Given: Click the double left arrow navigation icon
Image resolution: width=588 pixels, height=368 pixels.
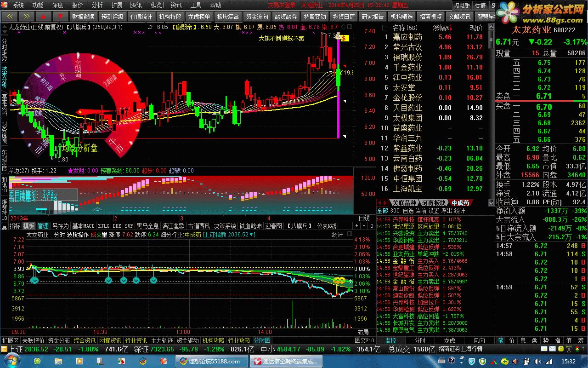Looking at the screenshot, I should [x=9, y=17].
